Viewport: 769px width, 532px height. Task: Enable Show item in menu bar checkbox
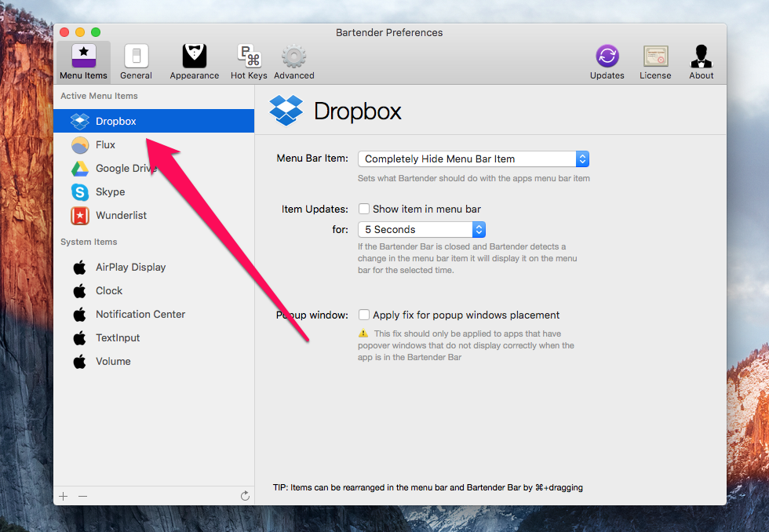(364, 209)
